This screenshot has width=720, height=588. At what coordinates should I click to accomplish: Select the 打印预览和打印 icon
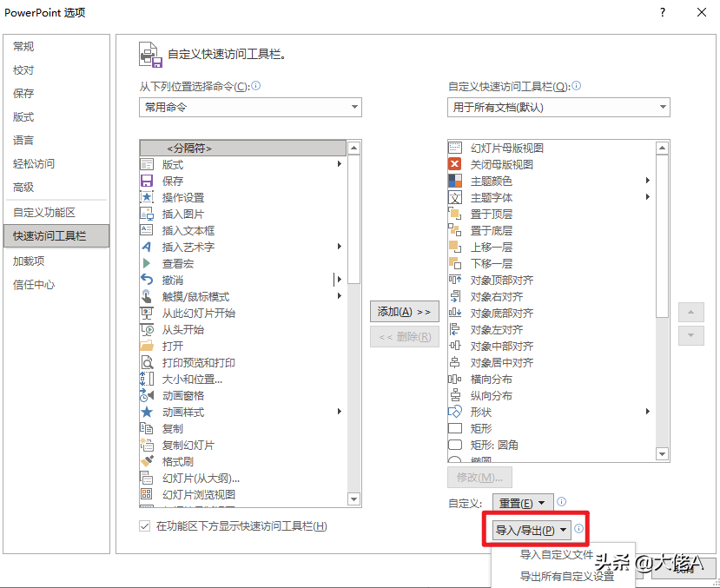(147, 363)
